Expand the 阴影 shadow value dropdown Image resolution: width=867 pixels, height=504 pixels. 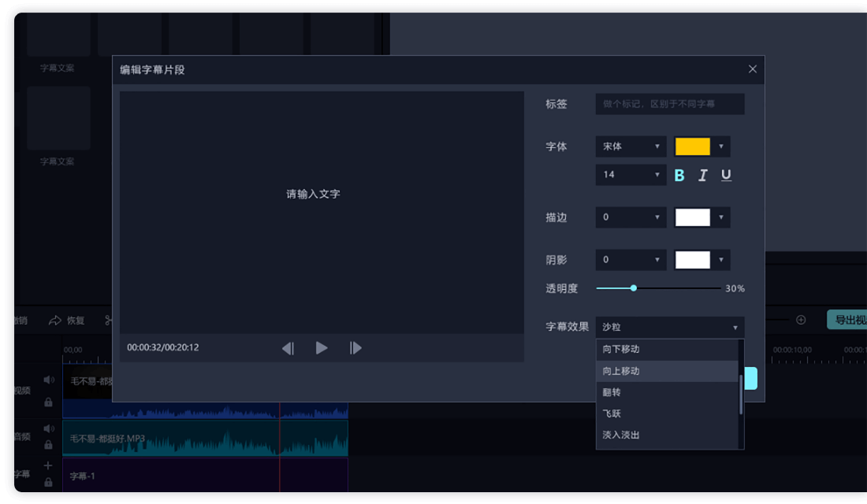pyautogui.click(x=631, y=260)
